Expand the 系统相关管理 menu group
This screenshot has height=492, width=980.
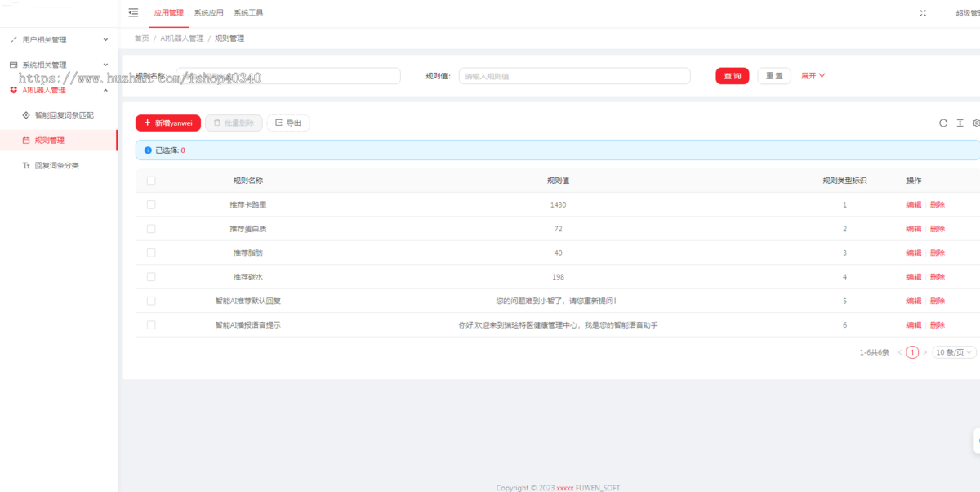coord(105,65)
